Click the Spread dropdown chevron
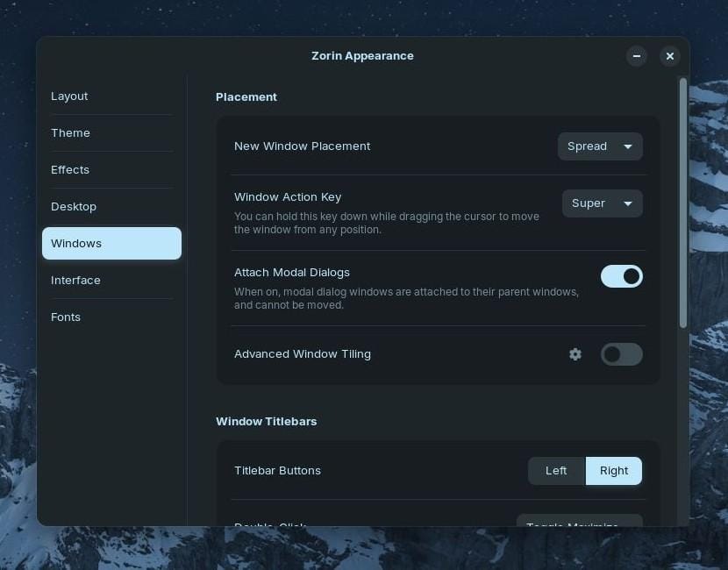The image size is (728, 570). tap(628, 146)
